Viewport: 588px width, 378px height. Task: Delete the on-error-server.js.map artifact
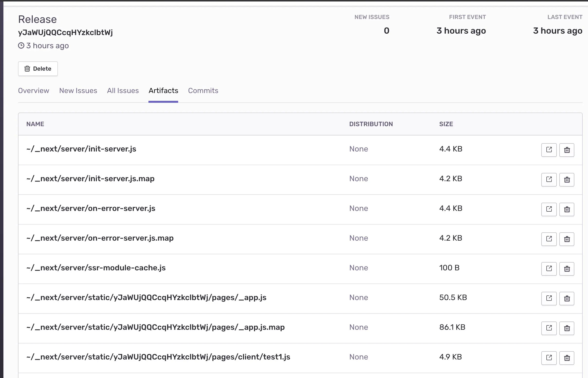click(567, 239)
